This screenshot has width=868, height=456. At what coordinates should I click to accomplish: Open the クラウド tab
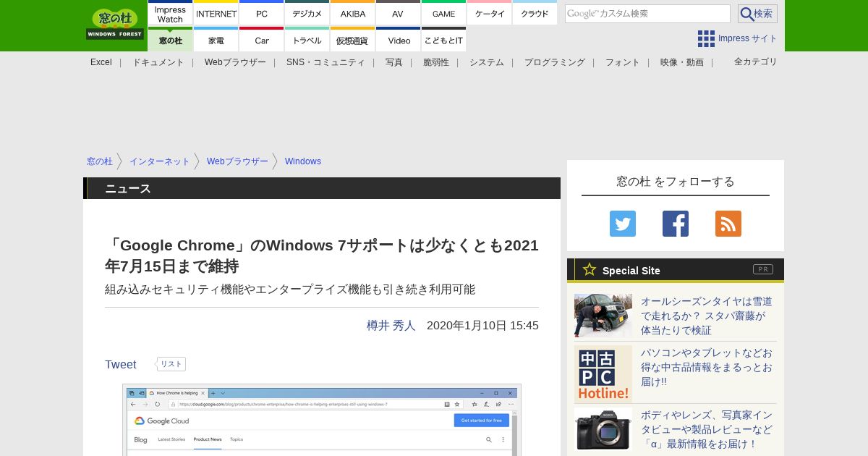coord(535,14)
